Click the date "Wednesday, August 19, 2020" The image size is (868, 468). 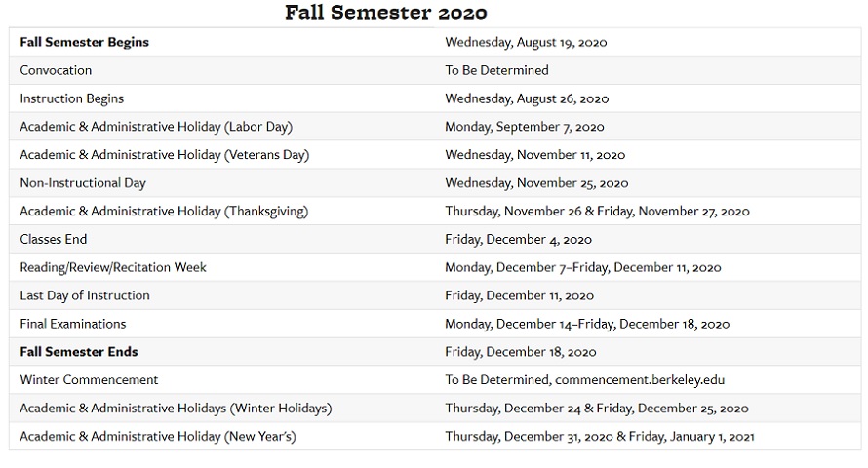pos(526,43)
